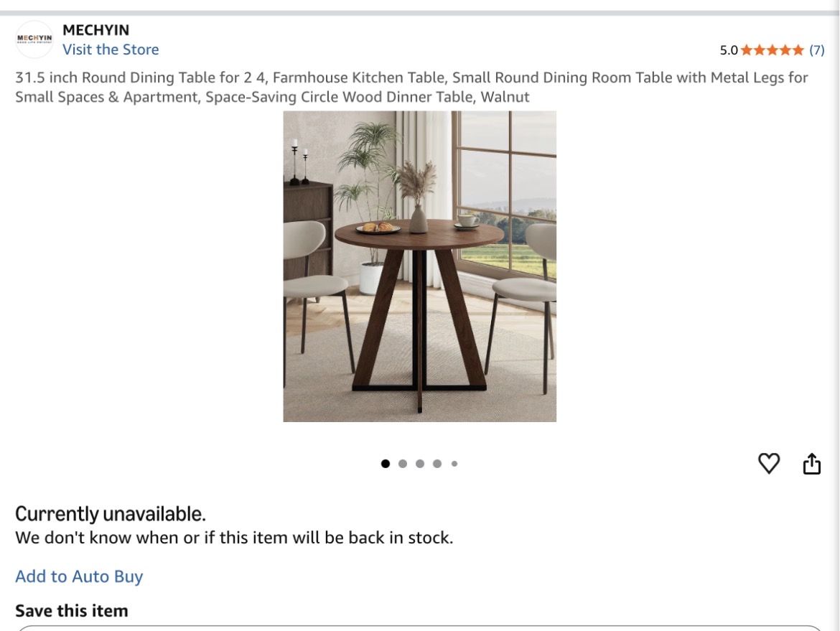Click the MECHYIN brand name
The width and height of the screenshot is (840, 631).
[x=96, y=30]
